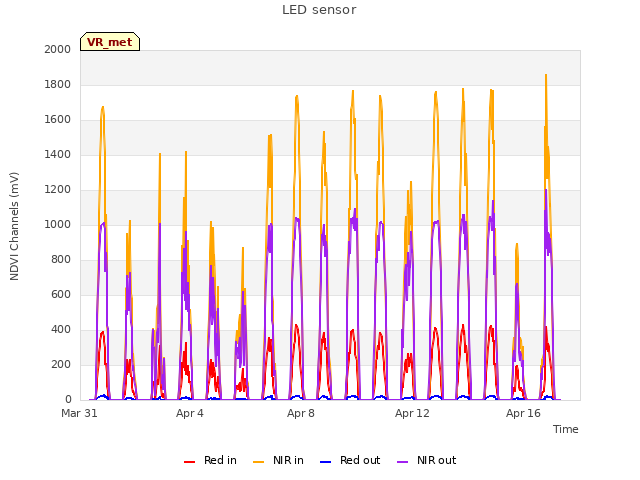
Task: Click the blue Red out legend swatch
Action: coord(325,462)
